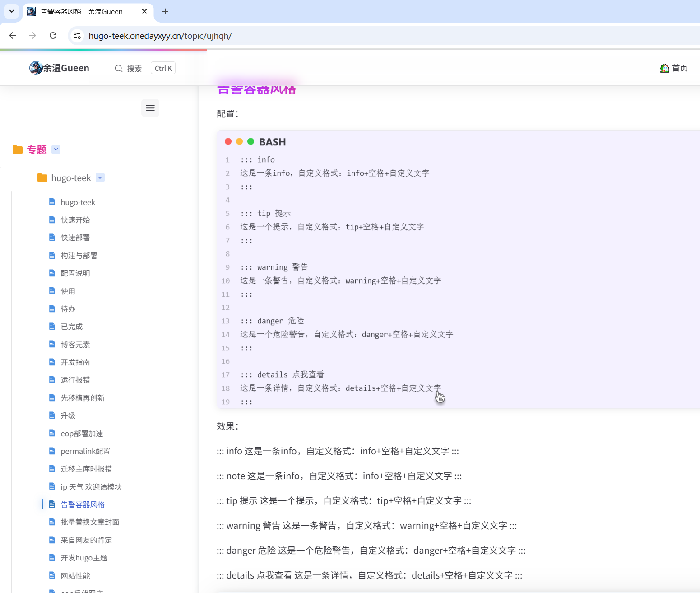Open a new browser tab

click(x=165, y=11)
